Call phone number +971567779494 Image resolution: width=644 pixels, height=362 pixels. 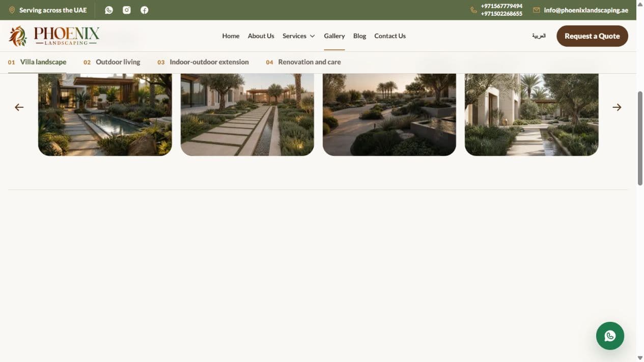501,6
